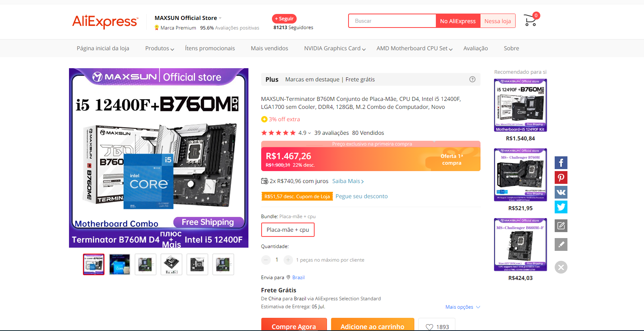Image resolution: width=644 pixels, height=331 pixels.
Task: Open the Mais vendidos tab
Action: click(270, 48)
